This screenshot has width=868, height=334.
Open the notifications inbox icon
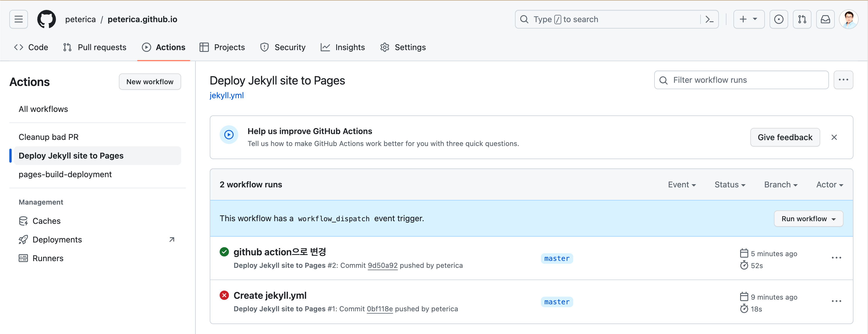pos(825,19)
